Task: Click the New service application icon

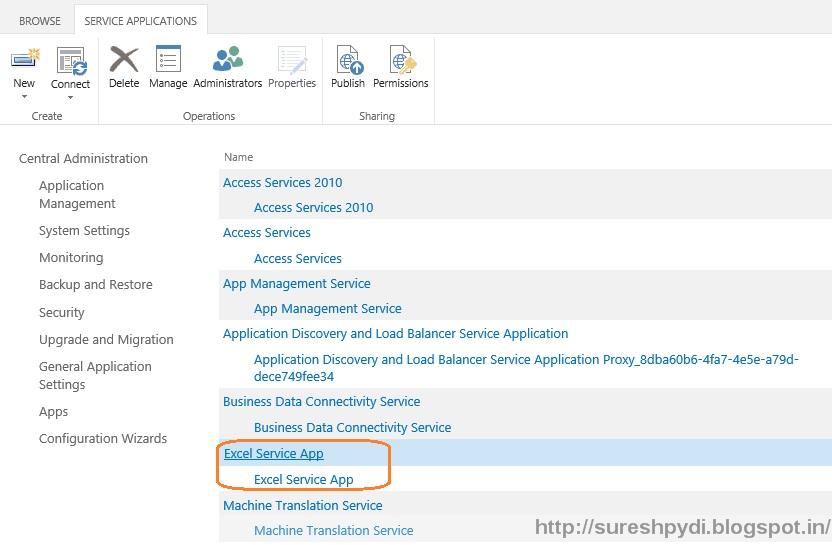Action: pyautogui.click(x=25, y=58)
